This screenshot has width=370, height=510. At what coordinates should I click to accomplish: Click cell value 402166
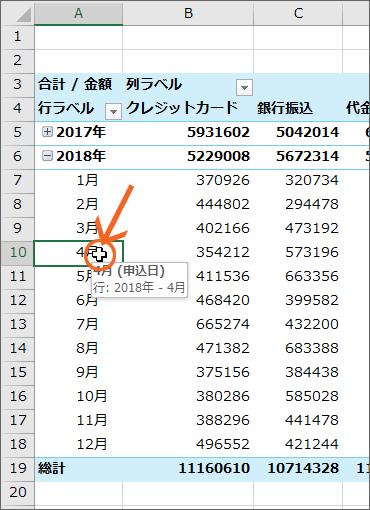(223, 228)
